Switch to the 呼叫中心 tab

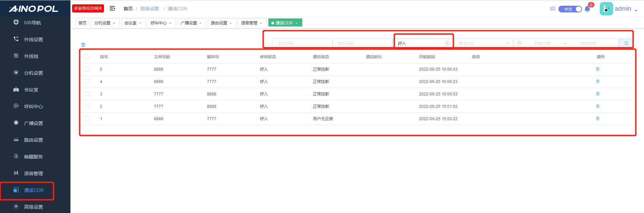click(159, 23)
